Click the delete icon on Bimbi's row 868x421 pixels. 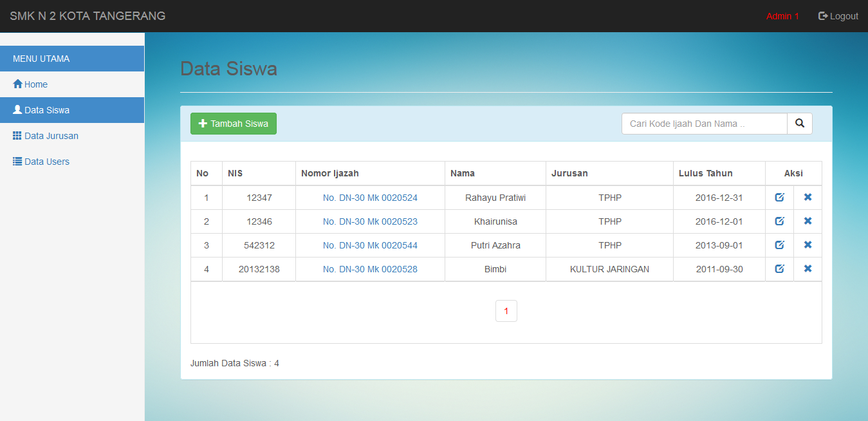click(x=808, y=269)
